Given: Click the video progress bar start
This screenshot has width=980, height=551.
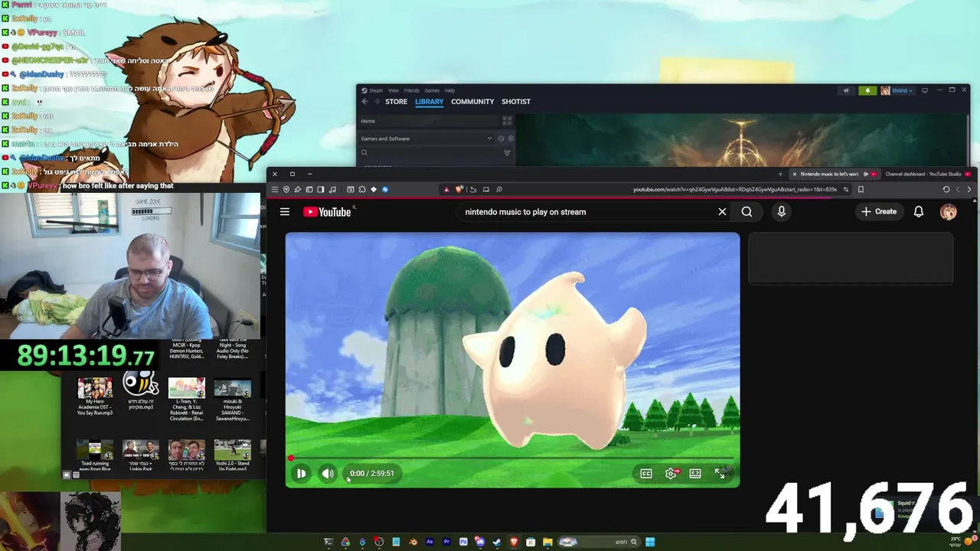Looking at the screenshot, I should click(x=291, y=458).
